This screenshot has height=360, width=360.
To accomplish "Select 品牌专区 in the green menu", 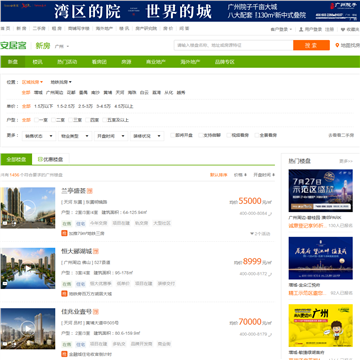I will 224,62.
